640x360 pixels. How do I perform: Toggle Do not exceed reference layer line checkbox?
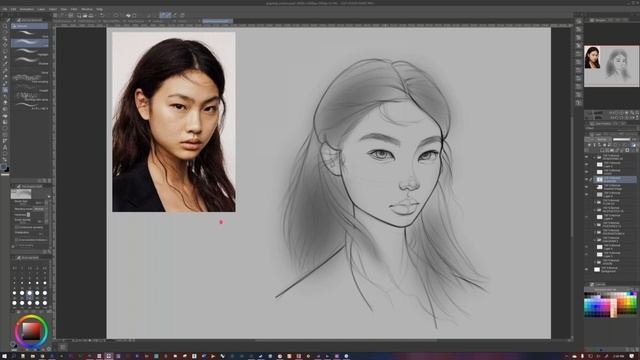click(x=17, y=240)
